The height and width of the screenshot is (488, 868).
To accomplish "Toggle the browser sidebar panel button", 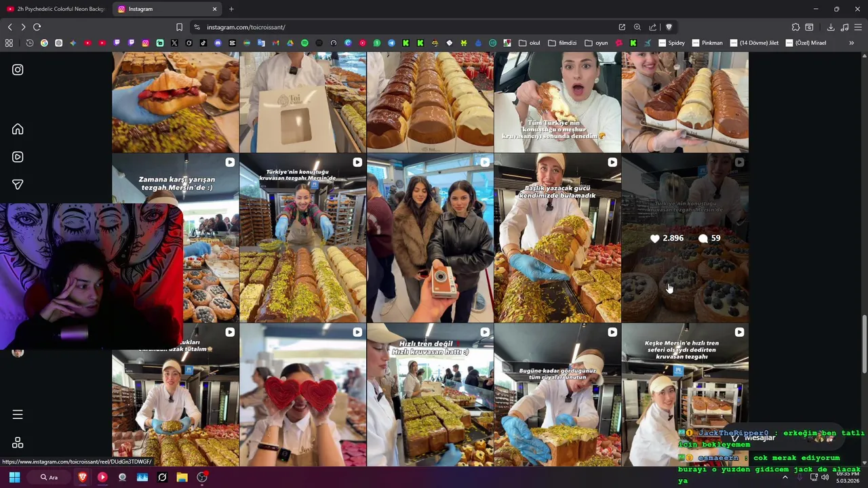I will click(x=809, y=27).
